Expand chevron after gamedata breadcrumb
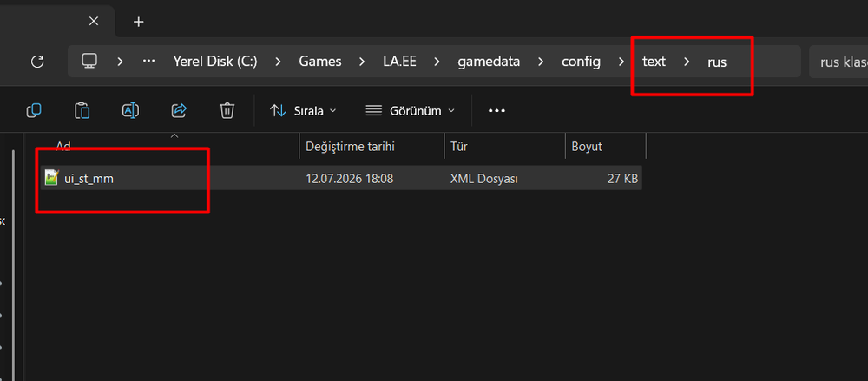Viewport: 868px width, 381px height. click(x=541, y=62)
